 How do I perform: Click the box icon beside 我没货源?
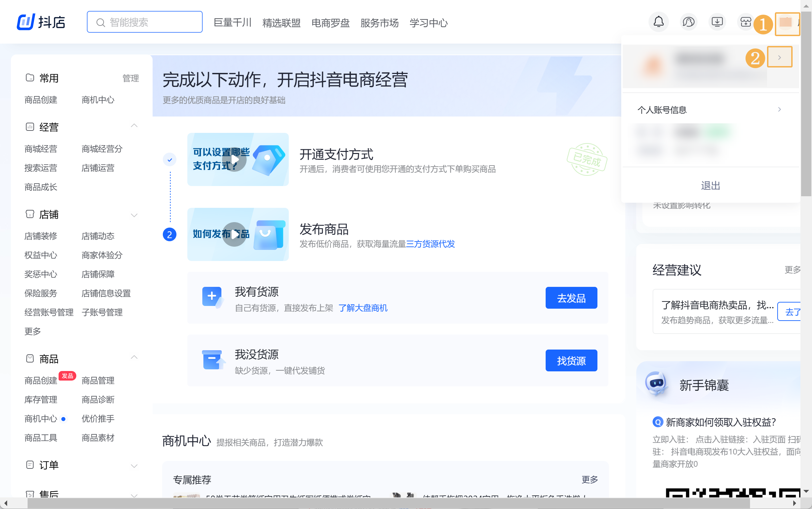coord(213,360)
